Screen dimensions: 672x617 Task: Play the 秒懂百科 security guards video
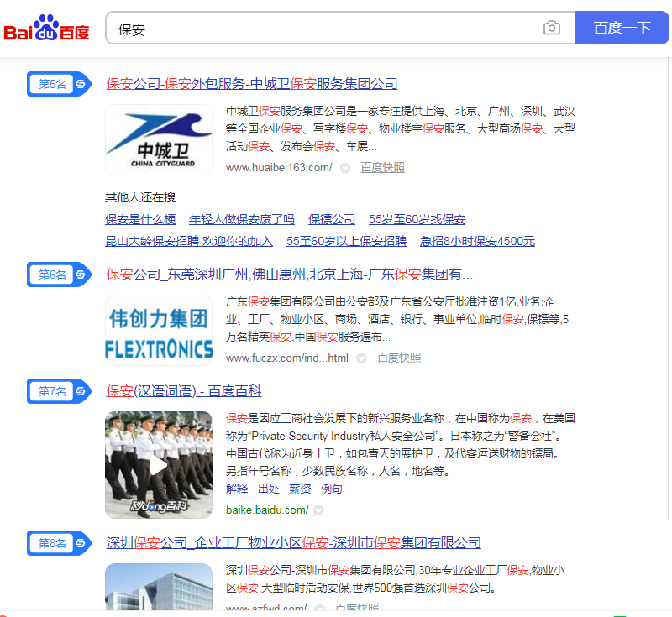click(159, 465)
